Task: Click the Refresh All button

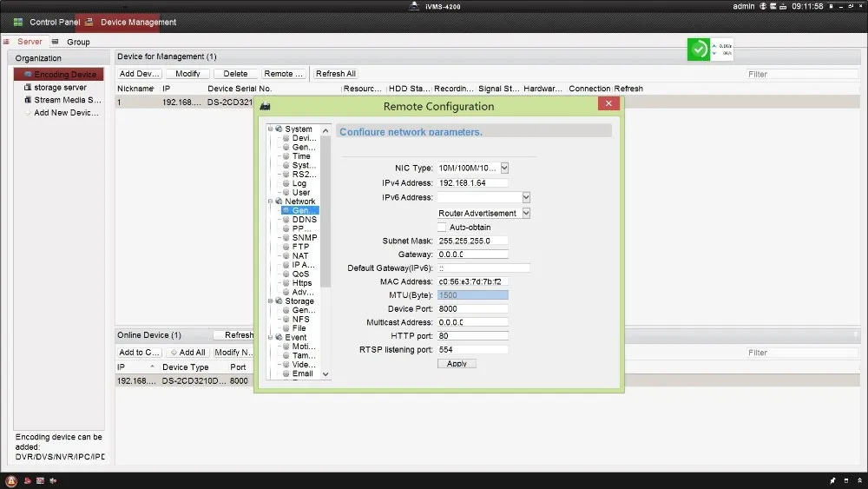Action: click(x=336, y=74)
